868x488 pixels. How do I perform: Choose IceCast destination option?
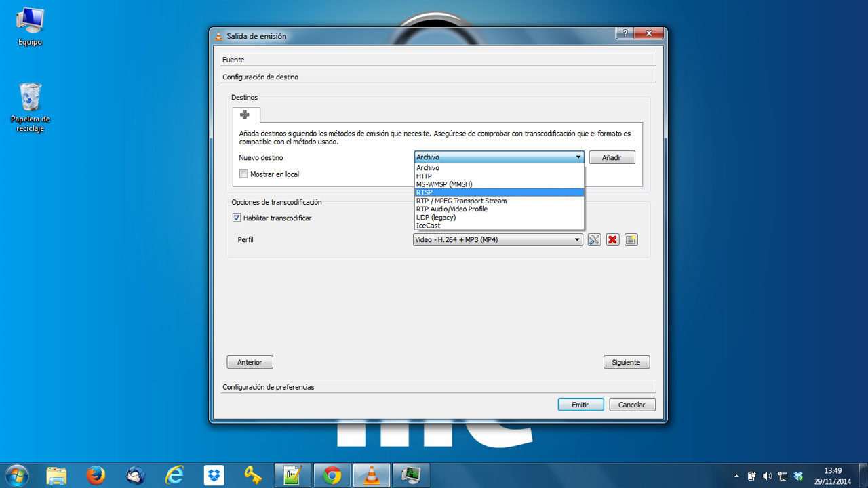coord(499,226)
